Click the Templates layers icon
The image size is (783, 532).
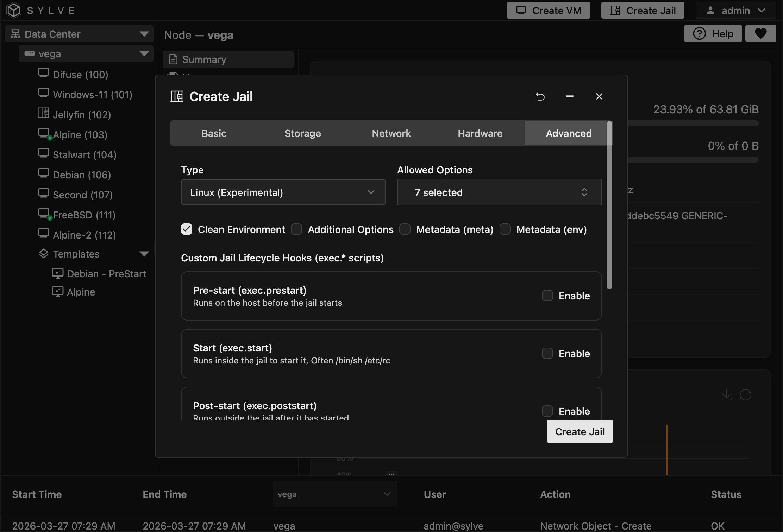tap(44, 254)
